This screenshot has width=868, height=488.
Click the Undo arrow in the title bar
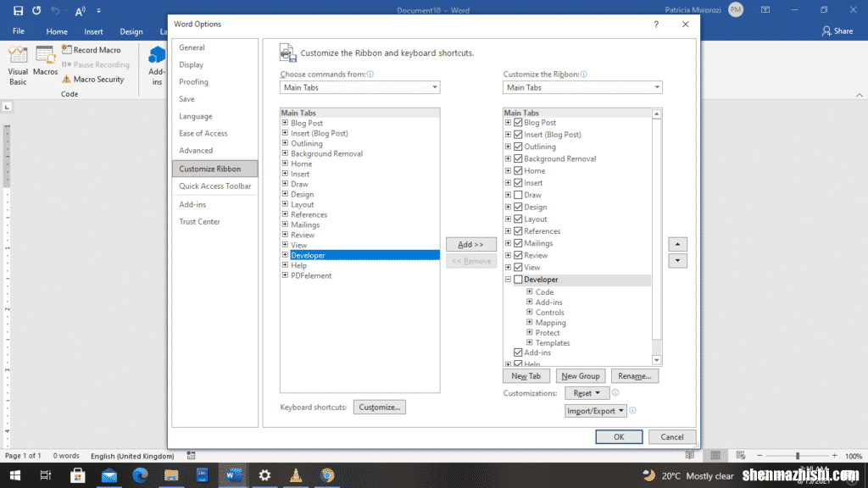click(55, 10)
